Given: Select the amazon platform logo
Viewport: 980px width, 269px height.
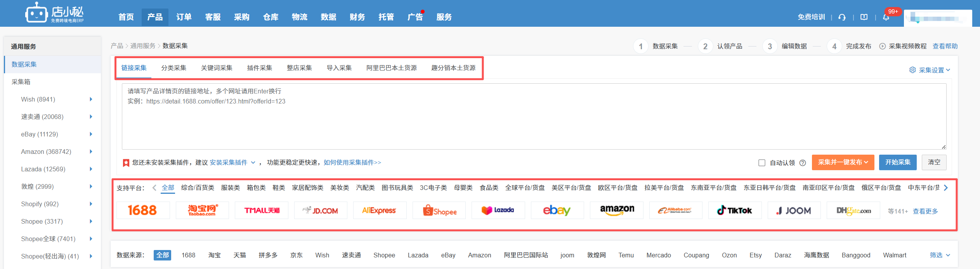Looking at the screenshot, I should coord(617,210).
